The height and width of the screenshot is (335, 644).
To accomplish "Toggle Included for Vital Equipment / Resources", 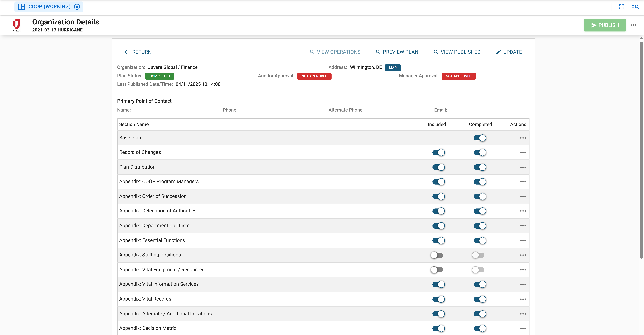I will click(x=437, y=270).
